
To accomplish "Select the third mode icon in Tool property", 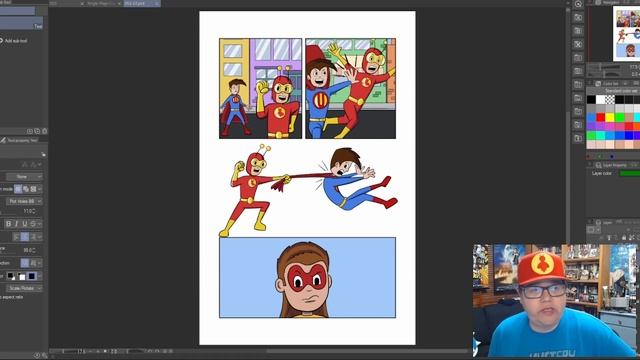I will (33, 189).
